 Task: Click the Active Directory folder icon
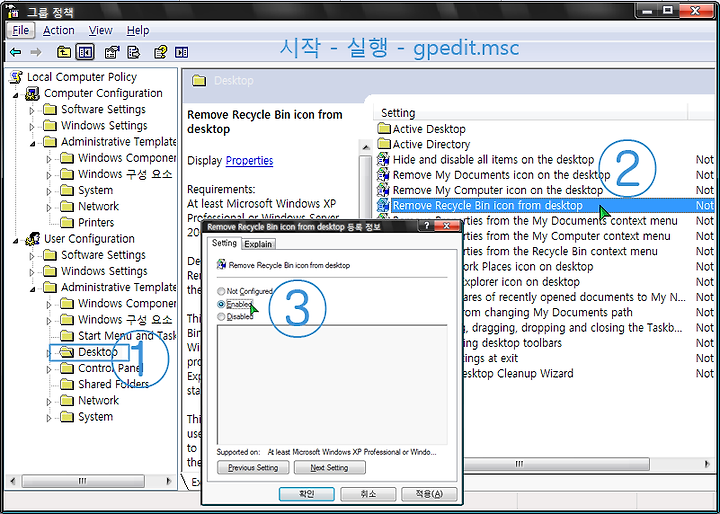tap(384, 144)
